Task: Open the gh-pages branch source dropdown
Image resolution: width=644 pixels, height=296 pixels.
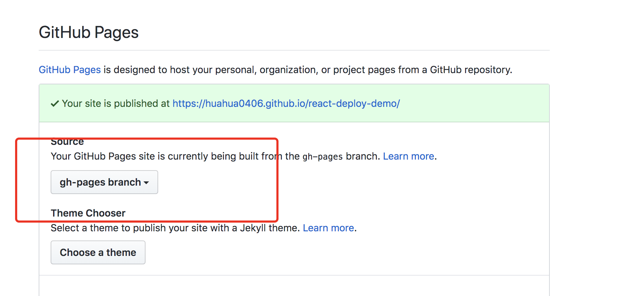Action: 104,182
